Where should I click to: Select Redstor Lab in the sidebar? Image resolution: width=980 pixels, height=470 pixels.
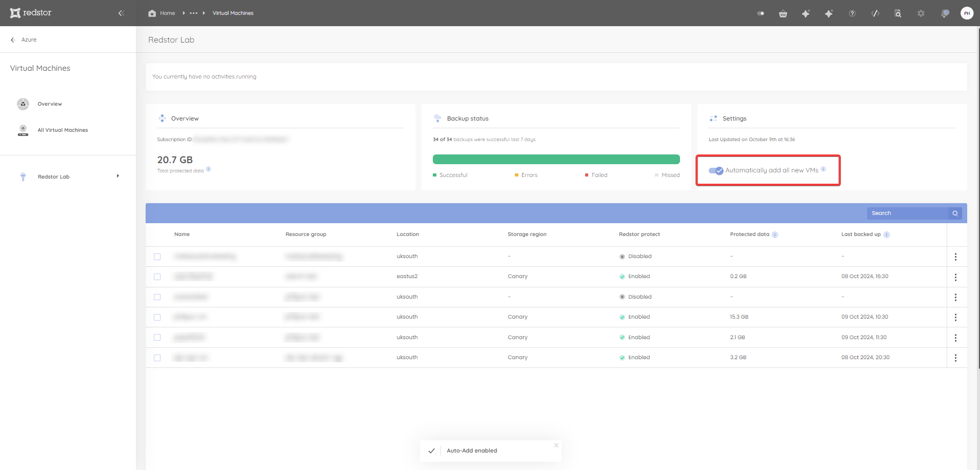pyautogui.click(x=53, y=177)
